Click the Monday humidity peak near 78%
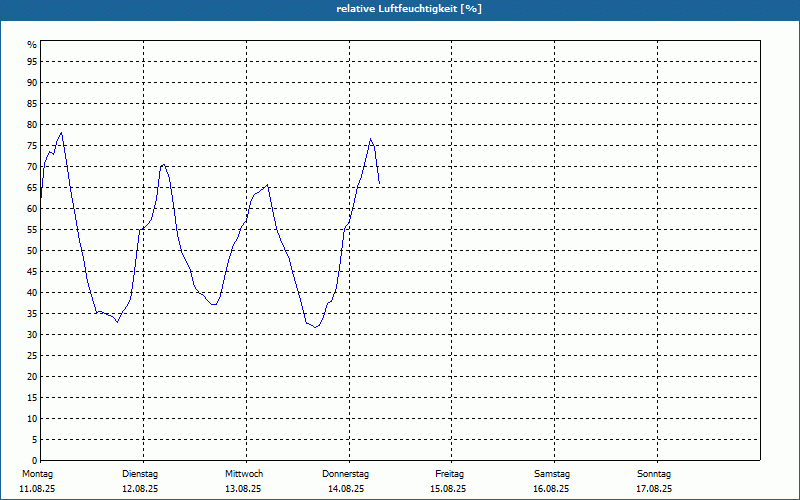Viewport: 800px width, 500px height. click(61, 133)
